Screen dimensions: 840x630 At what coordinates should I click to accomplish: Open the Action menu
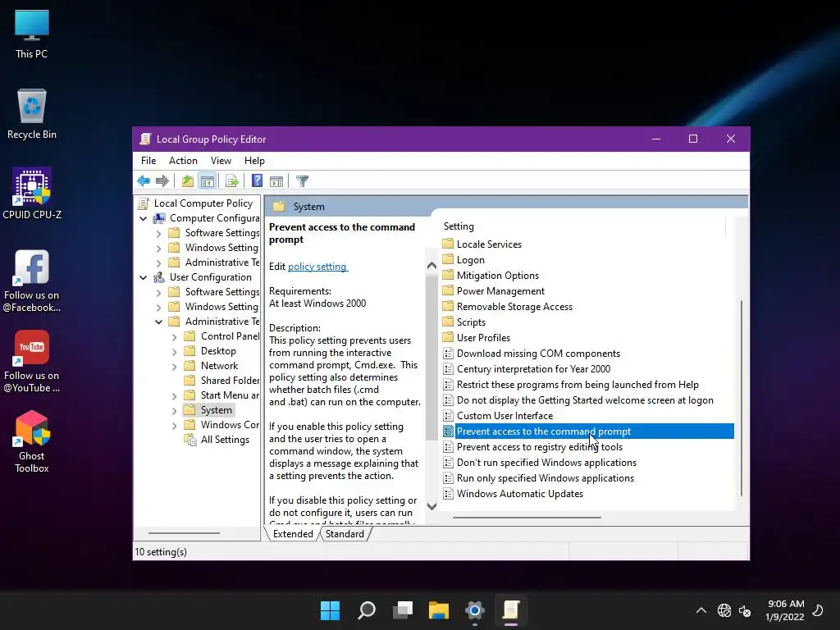(183, 161)
